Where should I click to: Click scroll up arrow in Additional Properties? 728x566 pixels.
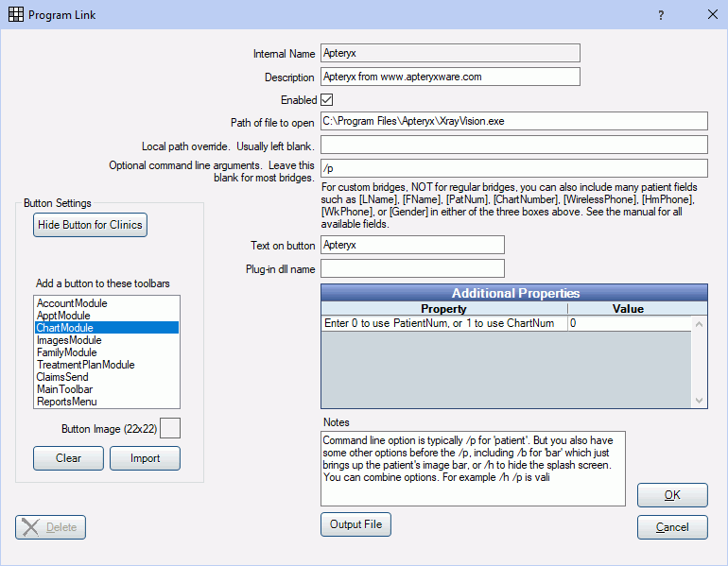pyautogui.click(x=699, y=324)
